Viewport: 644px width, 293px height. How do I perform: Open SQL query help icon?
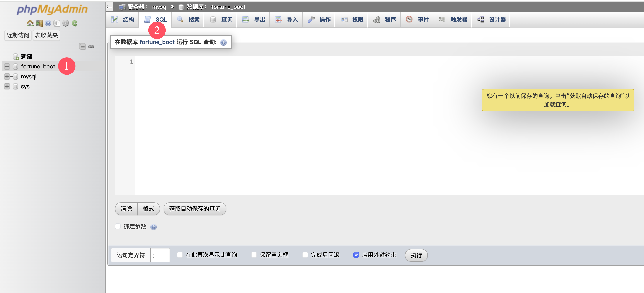click(x=223, y=43)
